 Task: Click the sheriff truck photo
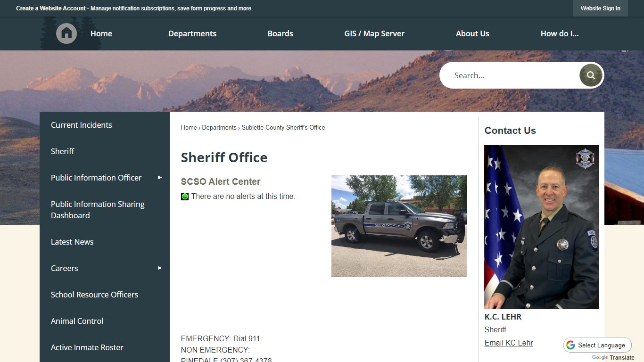(399, 226)
